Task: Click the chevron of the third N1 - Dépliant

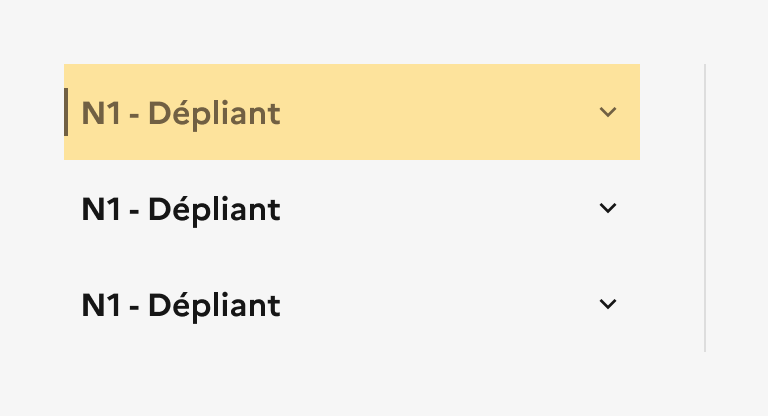Action: (x=608, y=304)
